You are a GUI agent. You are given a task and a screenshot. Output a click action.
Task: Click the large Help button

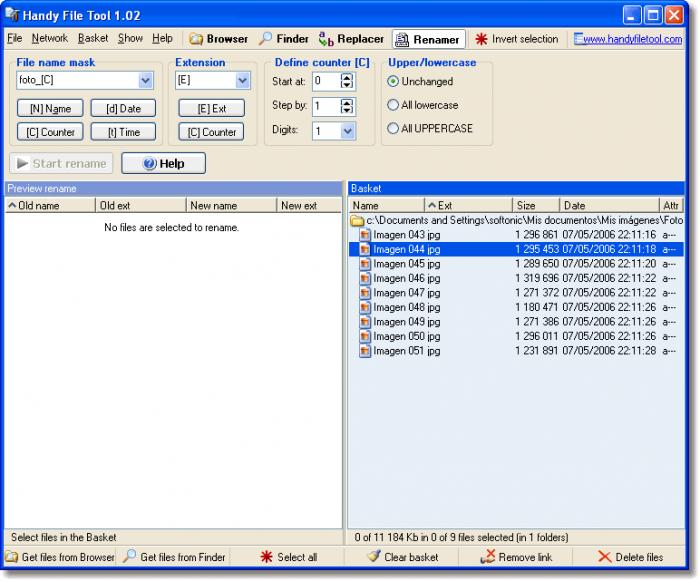pyautogui.click(x=163, y=163)
